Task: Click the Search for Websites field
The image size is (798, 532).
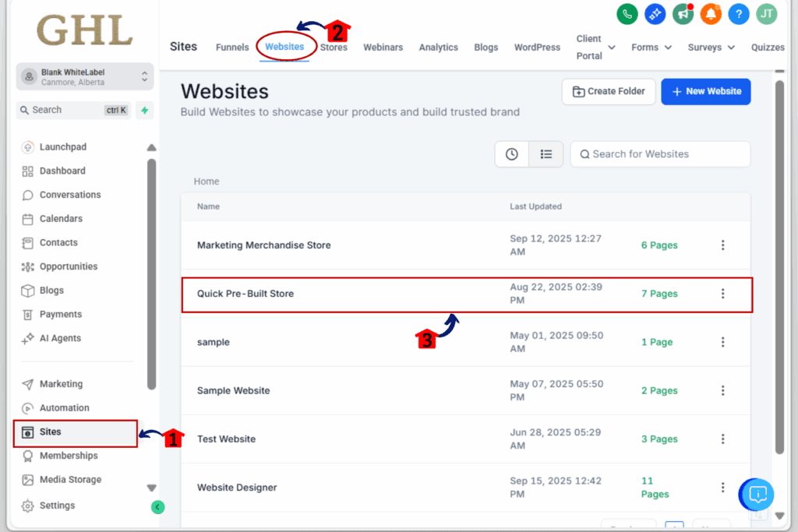Action: tap(660, 154)
